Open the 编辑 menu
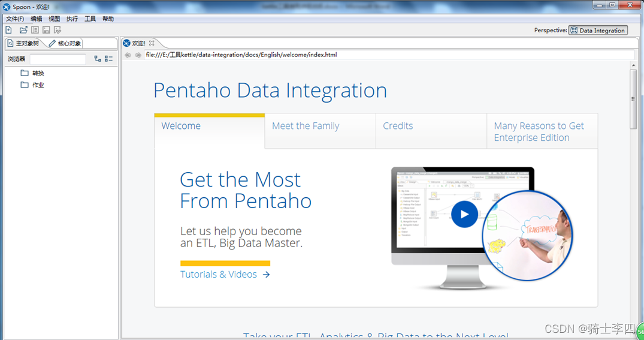The height and width of the screenshot is (340, 644). pos(36,19)
